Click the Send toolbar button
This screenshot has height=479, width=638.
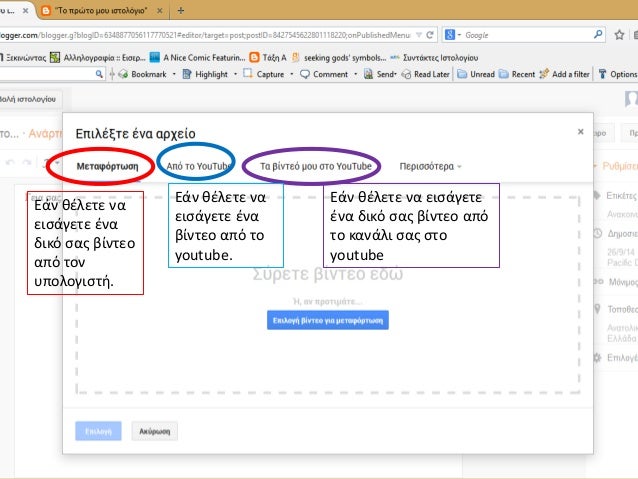coord(380,74)
